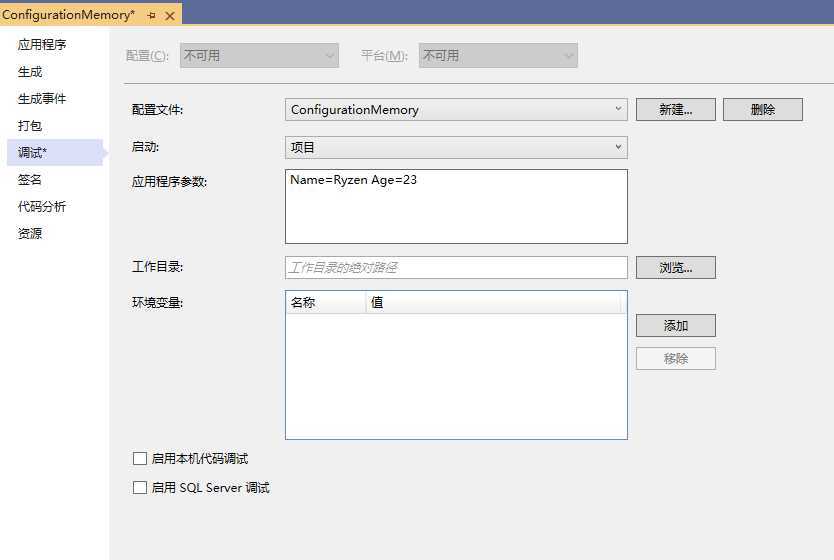The width and height of the screenshot is (834, 560).
Task: Switch to the 生成事件 page
Action: [42, 99]
